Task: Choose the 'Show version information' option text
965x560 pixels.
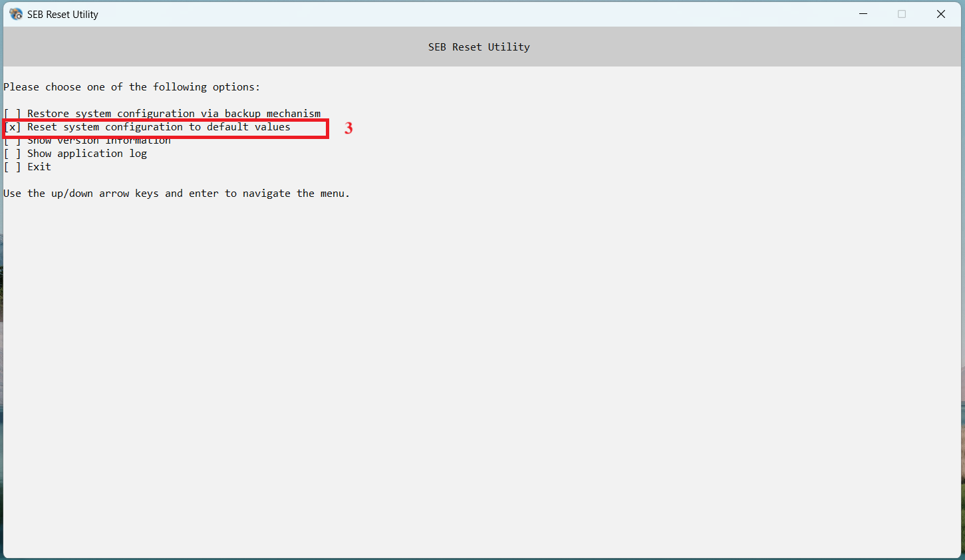Action: pos(98,141)
